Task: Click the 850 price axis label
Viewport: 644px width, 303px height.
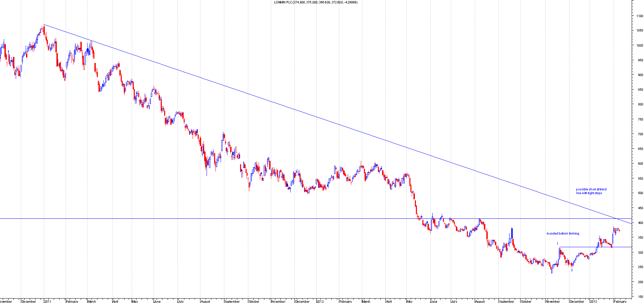Action: click(x=640, y=90)
